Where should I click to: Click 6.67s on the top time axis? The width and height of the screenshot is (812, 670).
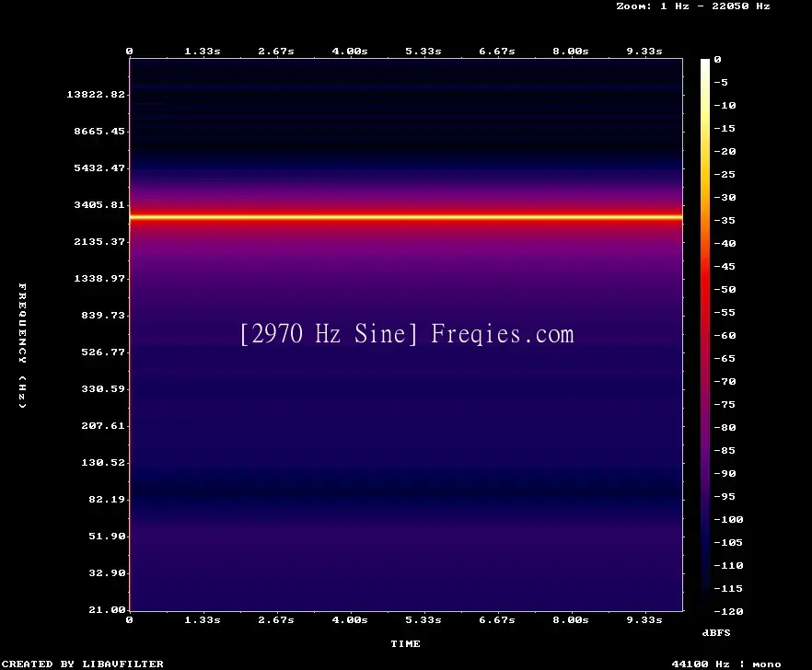click(x=496, y=52)
